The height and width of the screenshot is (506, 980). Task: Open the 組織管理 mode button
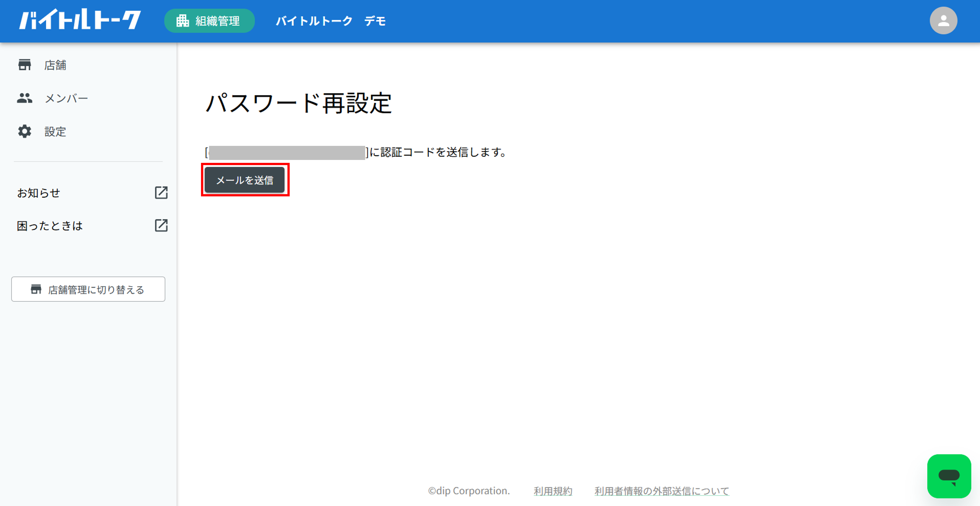(209, 21)
